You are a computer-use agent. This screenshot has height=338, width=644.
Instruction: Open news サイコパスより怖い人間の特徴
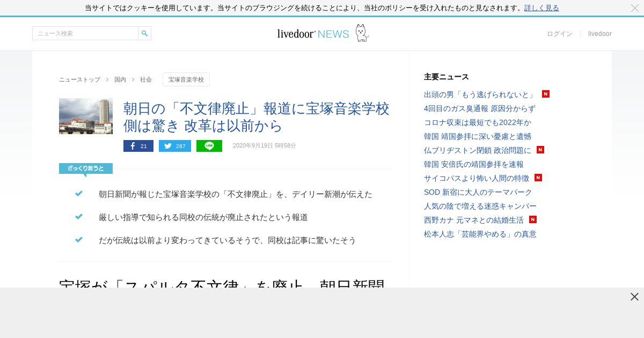click(x=477, y=178)
